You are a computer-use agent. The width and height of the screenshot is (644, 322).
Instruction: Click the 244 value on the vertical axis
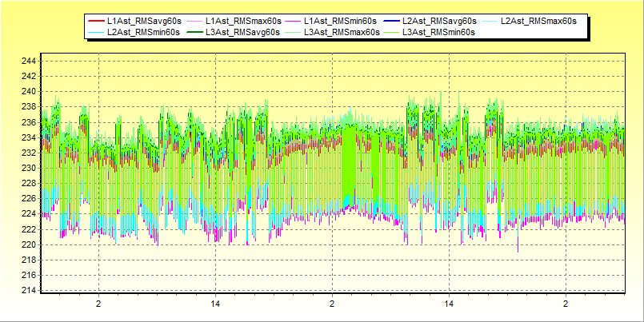tap(26, 61)
